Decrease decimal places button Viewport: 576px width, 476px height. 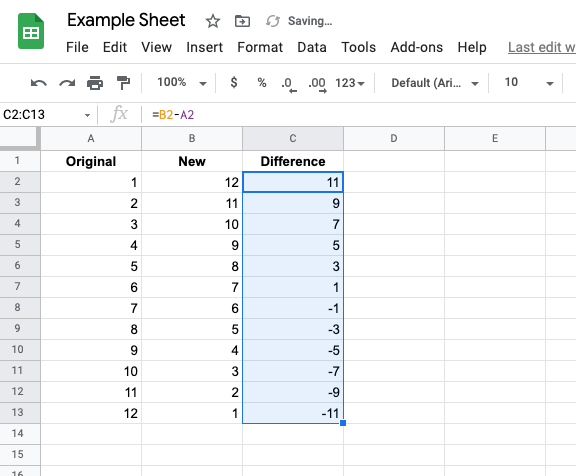coord(289,84)
